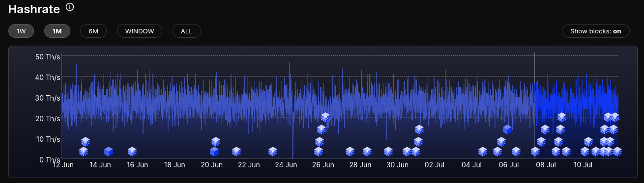Select the lone 10 Th/s level block above 10 Jul
644x183 pixels.
pos(588,142)
